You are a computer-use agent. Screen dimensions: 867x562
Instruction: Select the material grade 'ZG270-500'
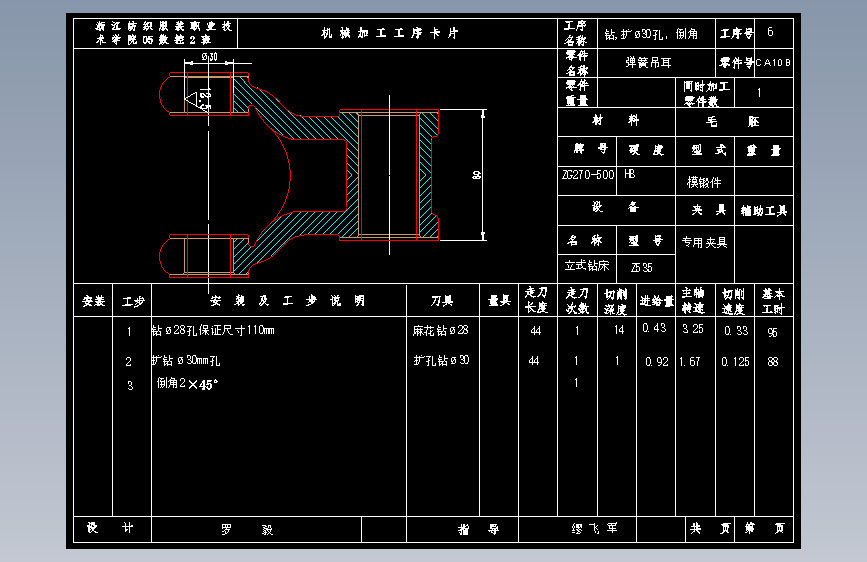588,175
